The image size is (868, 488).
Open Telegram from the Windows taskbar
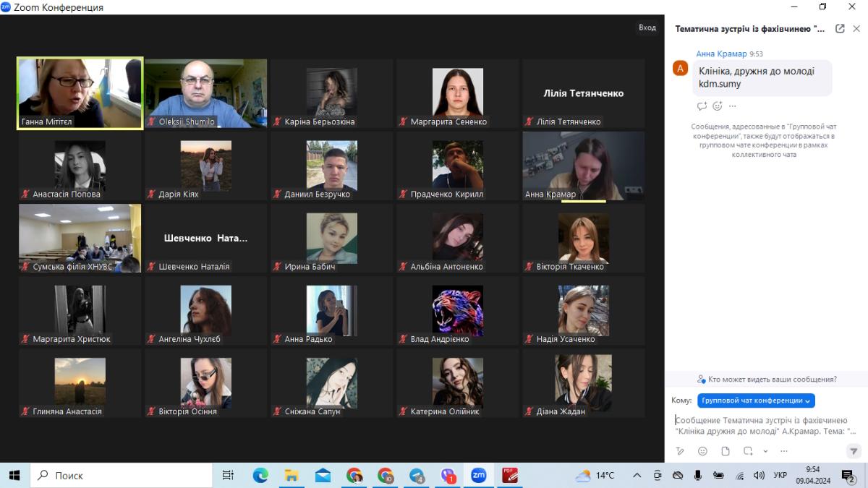(417, 475)
